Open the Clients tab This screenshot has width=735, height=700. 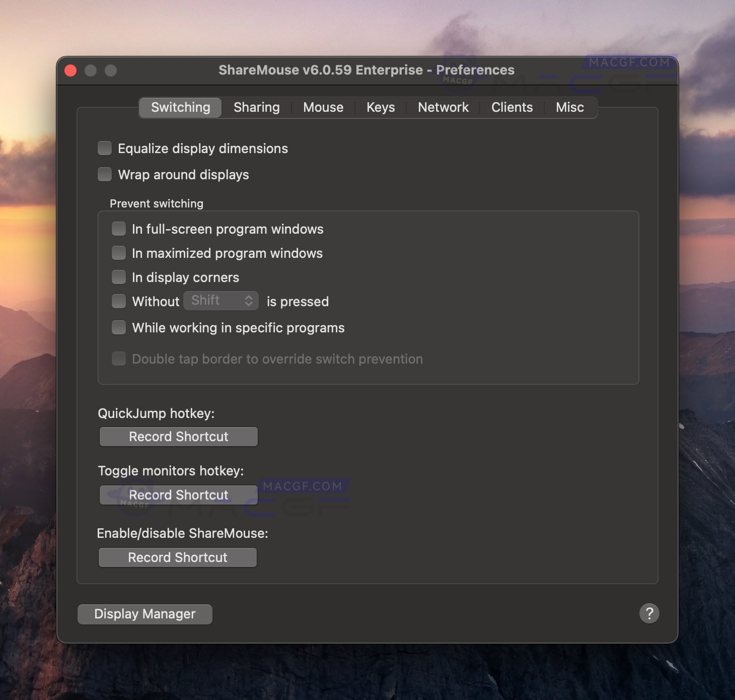click(x=512, y=107)
